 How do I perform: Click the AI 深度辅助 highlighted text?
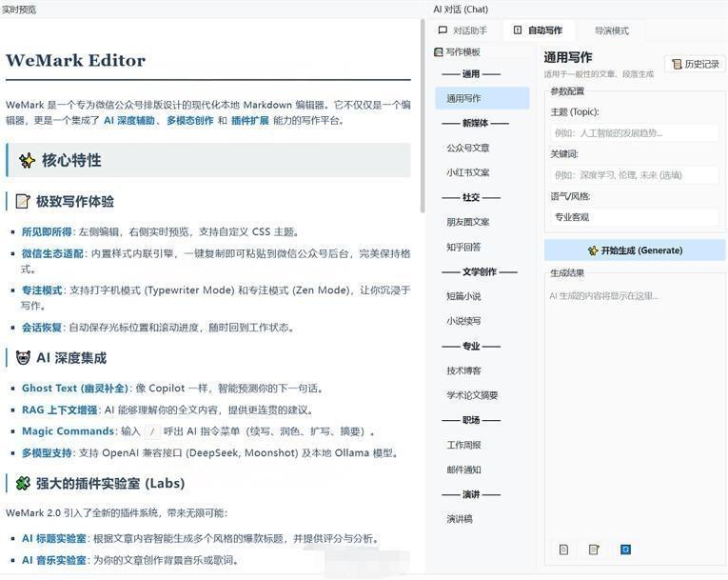[129, 120]
